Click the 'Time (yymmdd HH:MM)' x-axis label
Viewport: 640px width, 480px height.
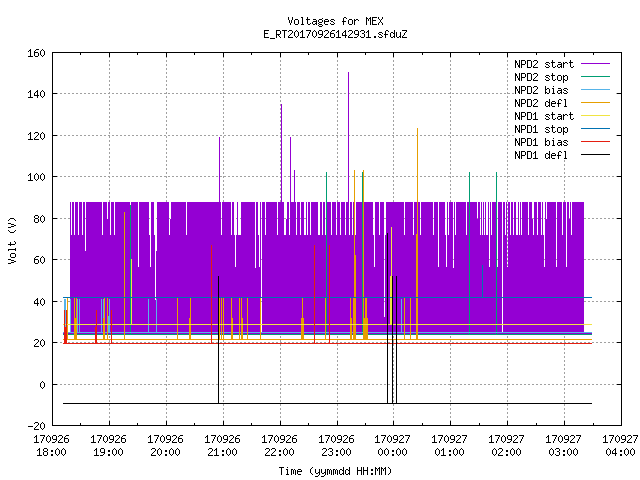pyautogui.click(x=335, y=471)
